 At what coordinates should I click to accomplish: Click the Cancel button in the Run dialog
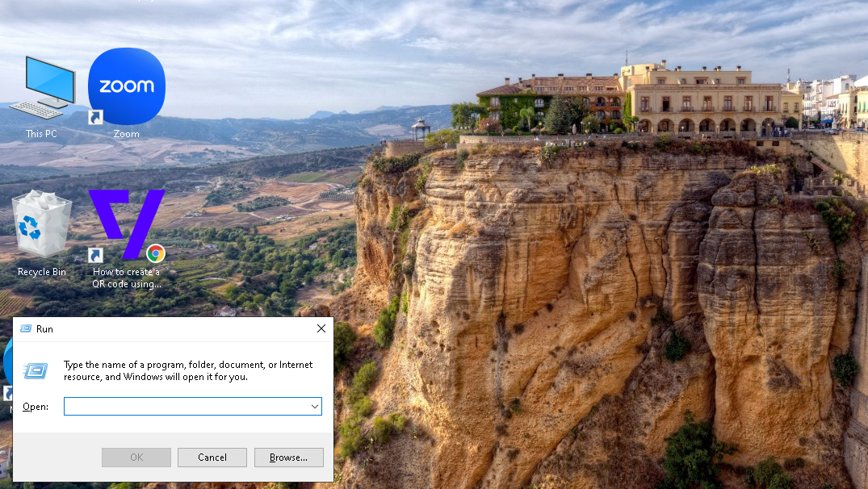coord(212,458)
